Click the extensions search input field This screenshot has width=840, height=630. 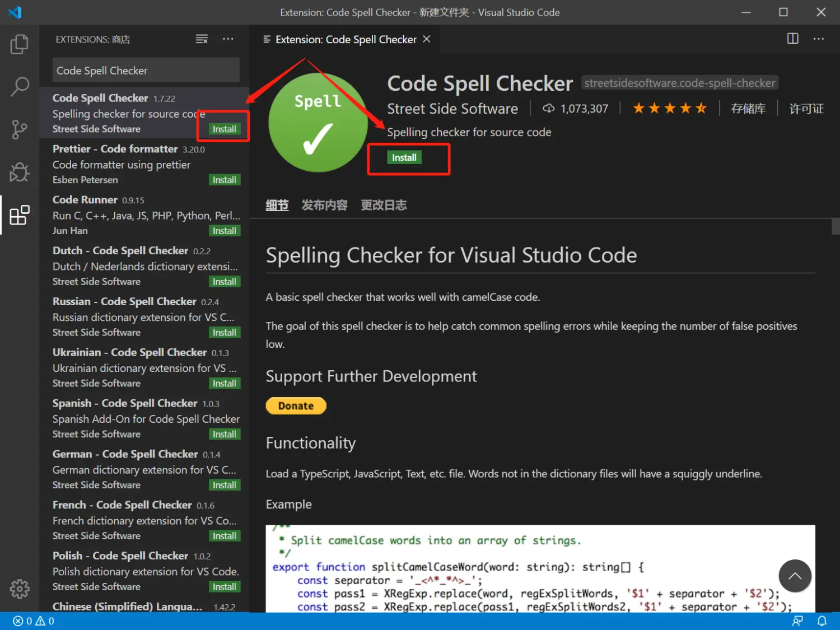[x=146, y=71]
